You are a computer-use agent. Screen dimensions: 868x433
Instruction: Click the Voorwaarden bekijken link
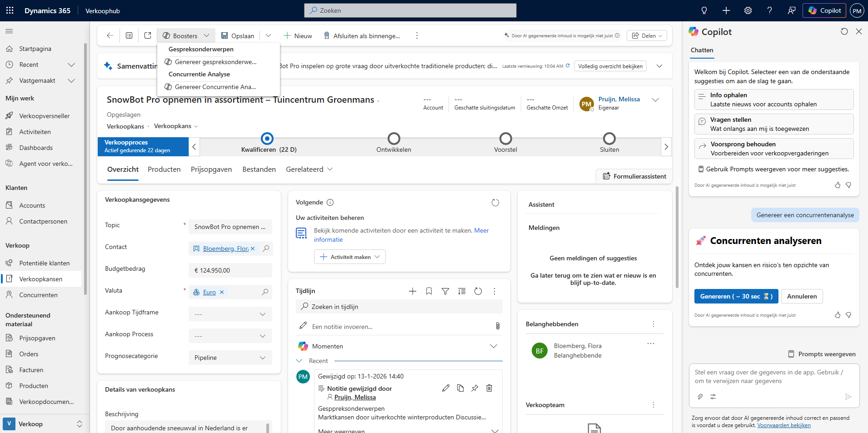coord(783,425)
